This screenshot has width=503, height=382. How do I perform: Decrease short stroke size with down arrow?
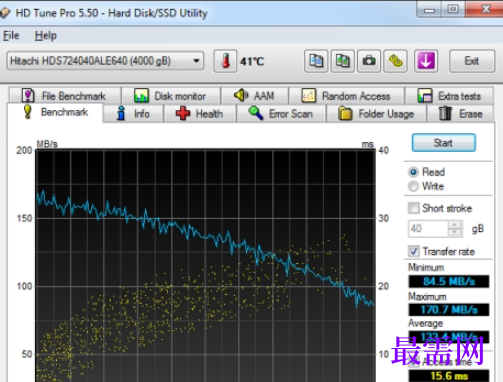(454, 232)
